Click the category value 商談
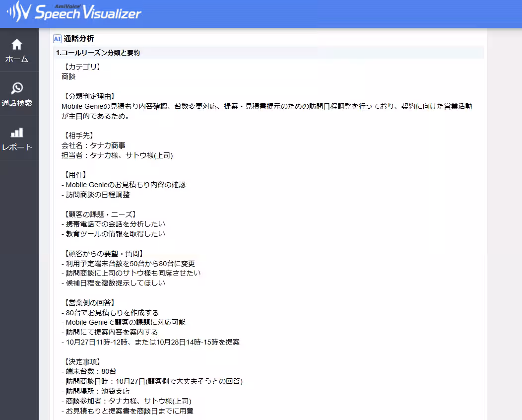Screen dimensions: 522x420 click(x=68, y=76)
